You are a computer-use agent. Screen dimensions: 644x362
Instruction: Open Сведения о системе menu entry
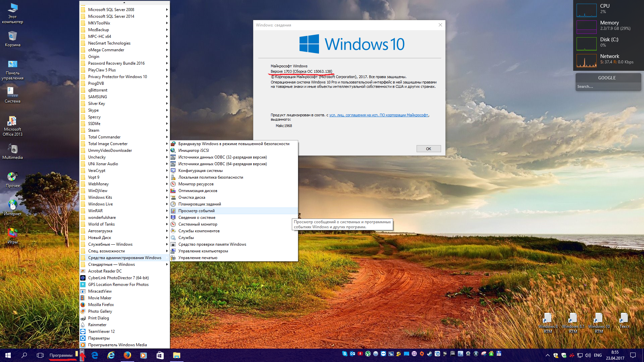pyautogui.click(x=234, y=218)
